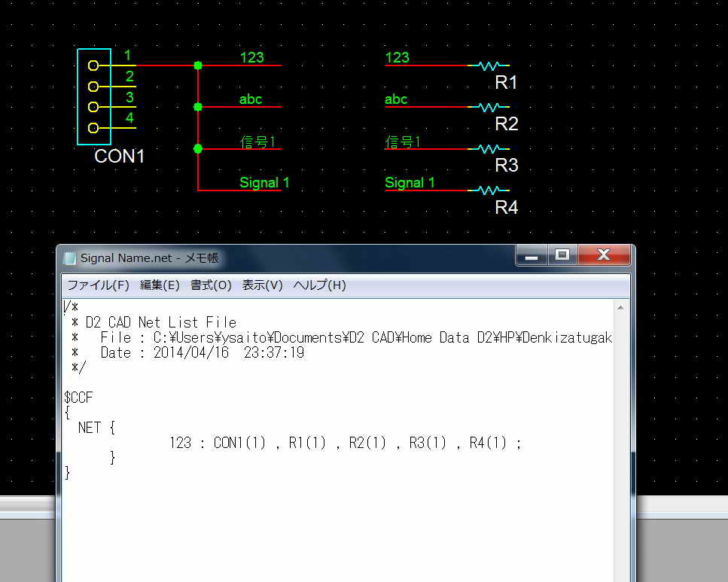This screenshot has height=582, width=728.
Task: Click CON1(1) in the net list
Action: [x=239, y=443]
